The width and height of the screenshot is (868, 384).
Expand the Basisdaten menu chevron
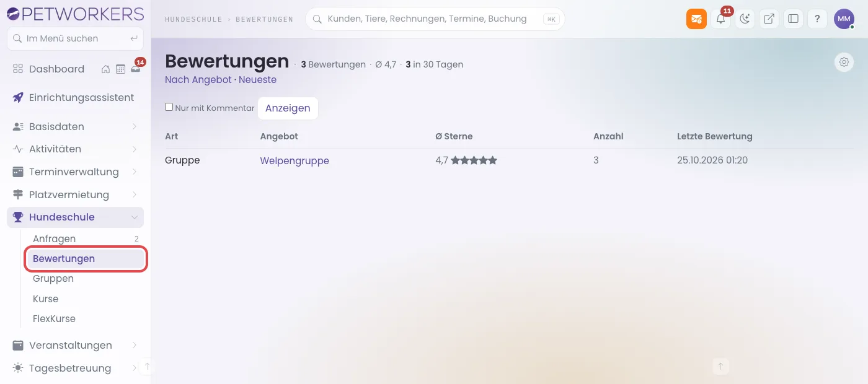pos(135,126)
